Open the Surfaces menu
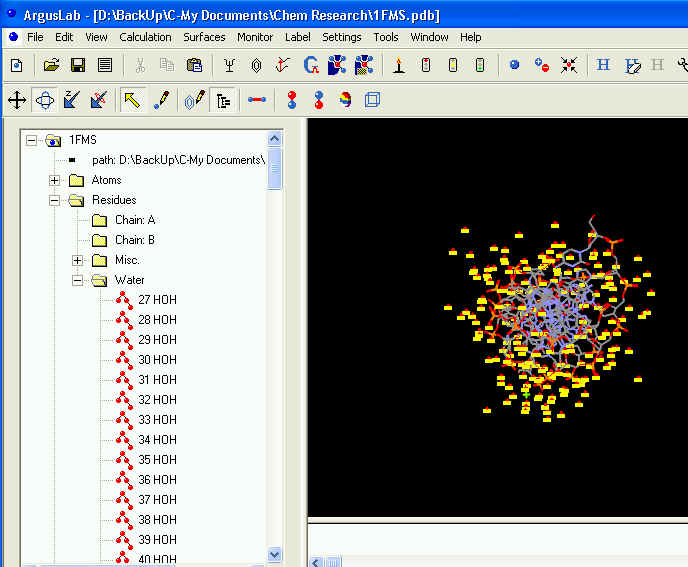688x567 pixels. (x=204, y=37)
